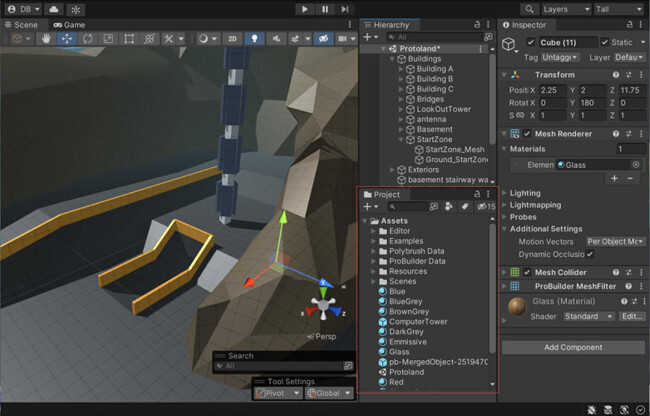The height and width of the screenshot is (416, 650).
Task: Toggle the Static checkbox
Action: [604, 42]
